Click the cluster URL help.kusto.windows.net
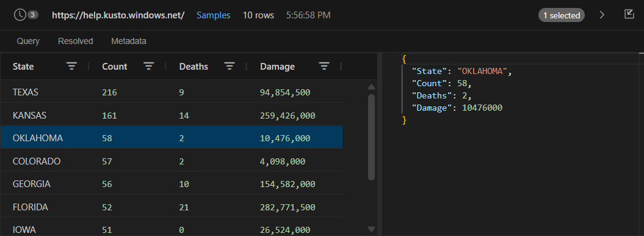This screenshot has width=644, height=236. point(118,15)
